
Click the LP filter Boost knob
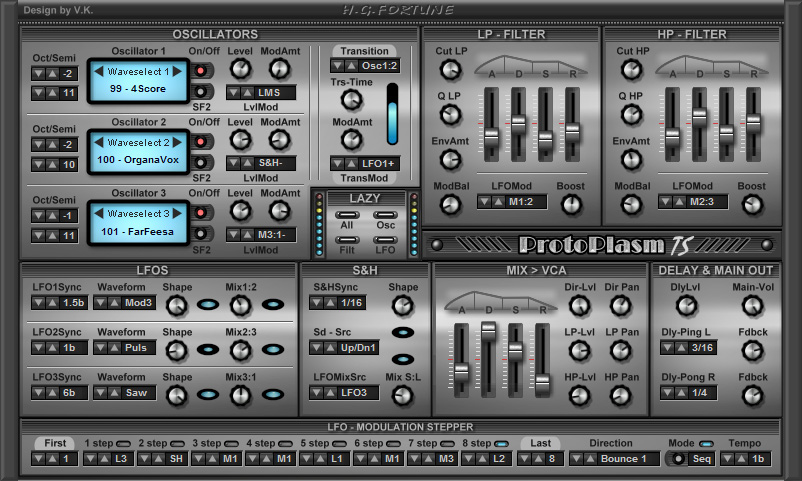tap(571, 205)
